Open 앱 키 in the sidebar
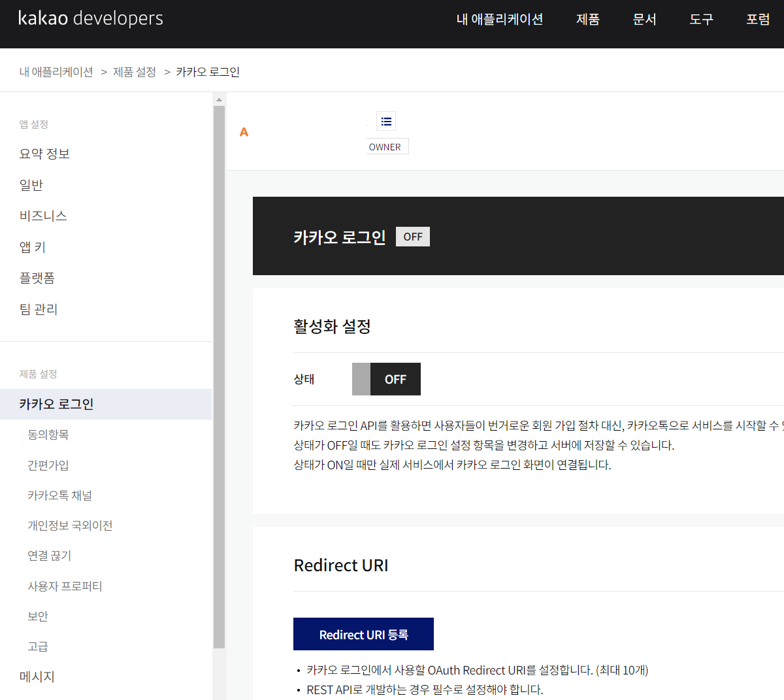This screenshot has width=784, height=700. point(33,247)
